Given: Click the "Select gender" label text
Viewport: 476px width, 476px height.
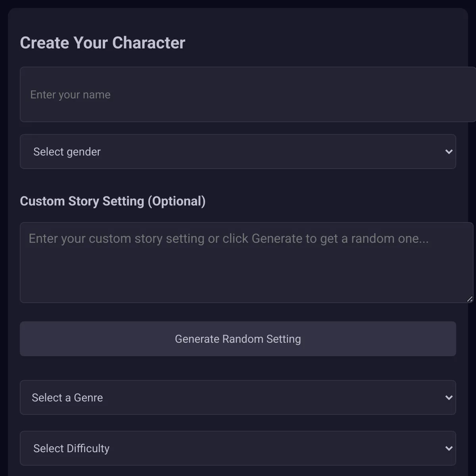Looking at the screenshot, I should [67, 152].
